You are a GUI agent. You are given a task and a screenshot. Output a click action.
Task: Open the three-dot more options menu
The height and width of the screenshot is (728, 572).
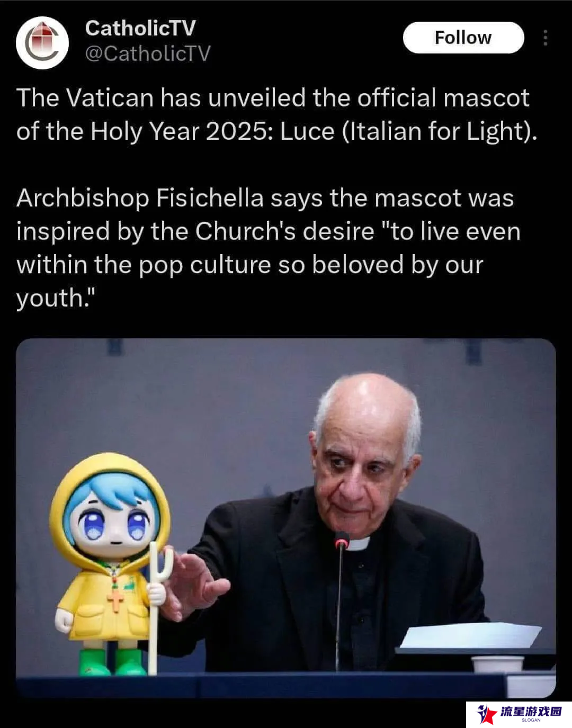tap(546, 38)
